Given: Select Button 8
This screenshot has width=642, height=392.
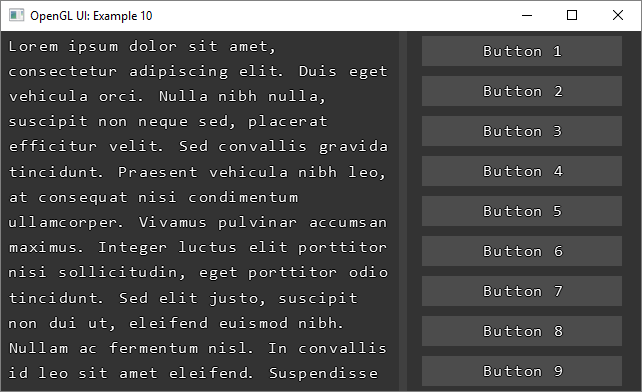Looking at the screenshot, I should coord(522,331).
